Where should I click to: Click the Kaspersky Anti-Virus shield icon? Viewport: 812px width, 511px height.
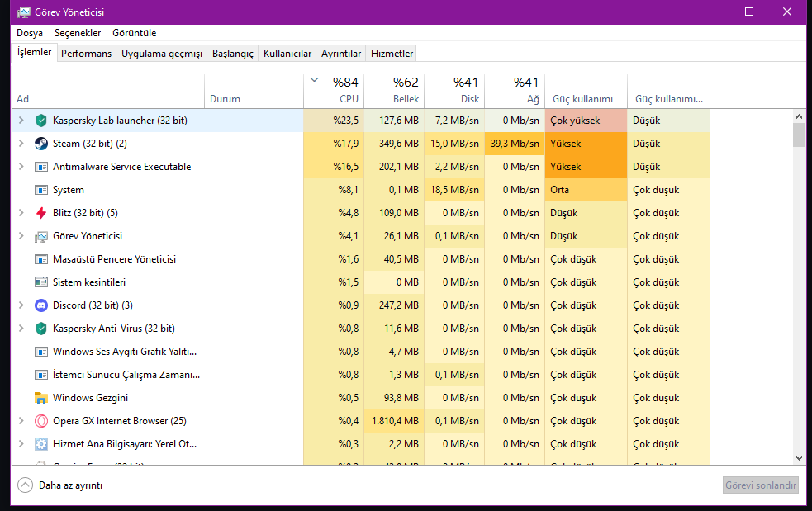(41, 329)
